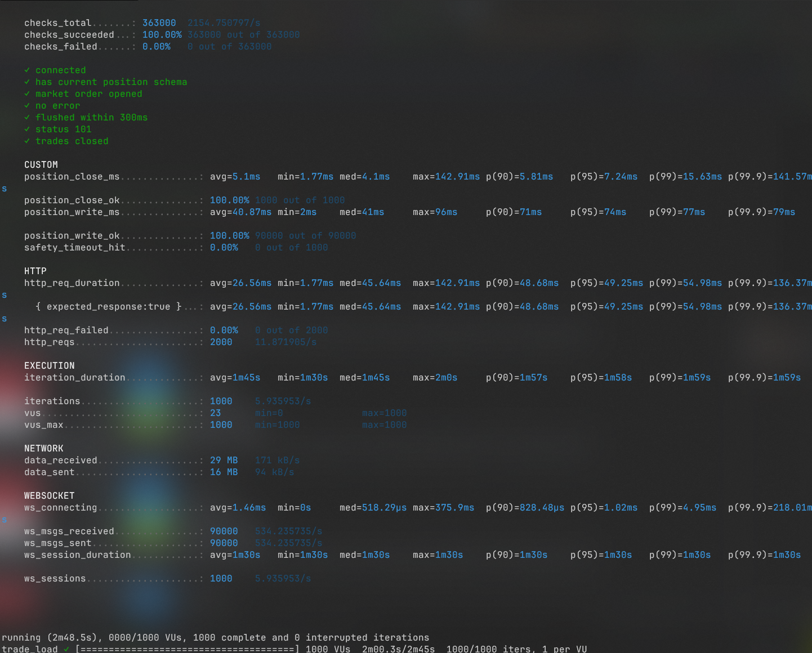Select the iterations value 1000

pos(221,401)
